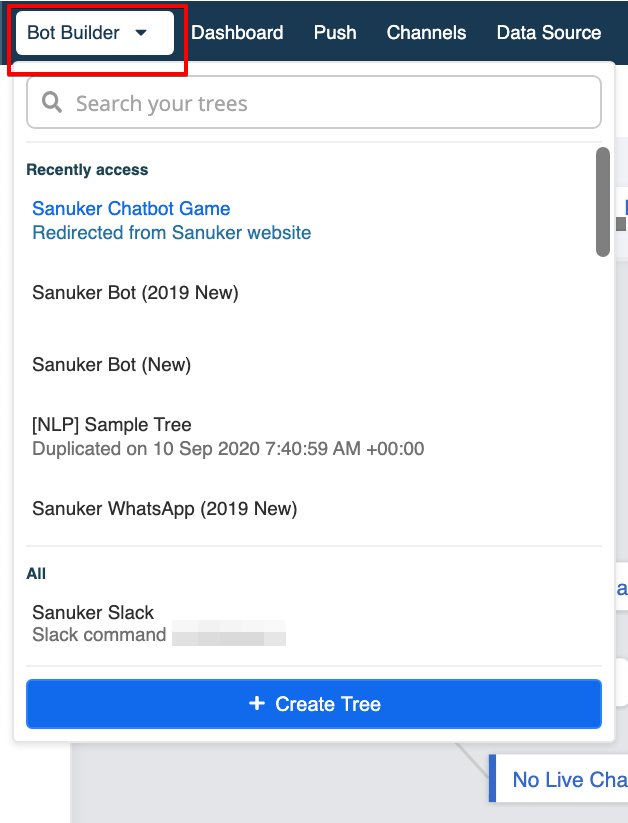The image size is (628, 823).
Task: Switch to the Push tab
Action: [335, 33]
